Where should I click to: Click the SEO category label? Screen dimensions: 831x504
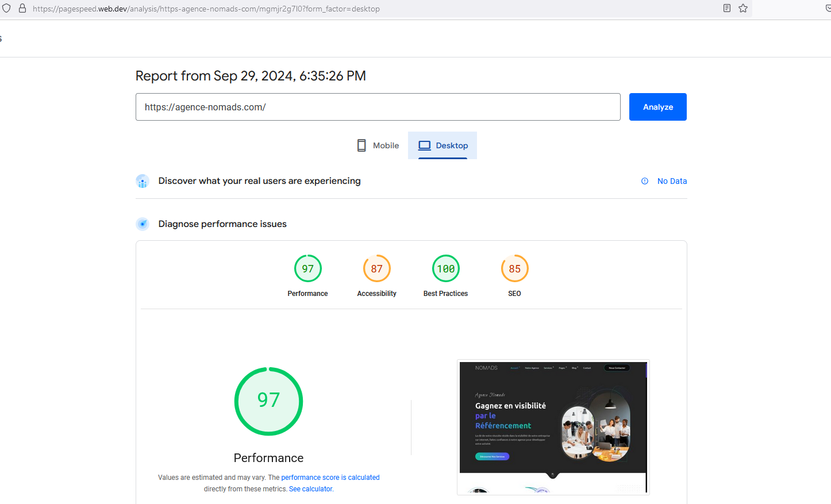pos(515,294)
